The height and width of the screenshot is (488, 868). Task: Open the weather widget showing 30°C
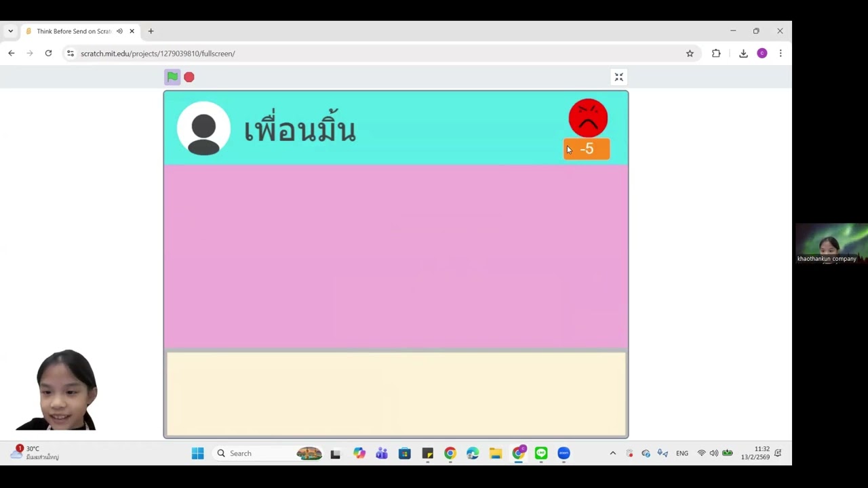[35, 453]
